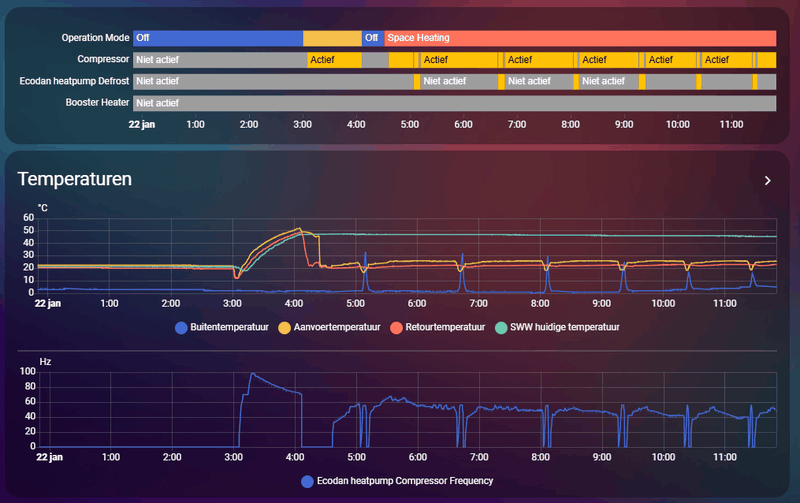The image size is (800, 503).
Task: Click the red Retourtemperatuur legend dot
Action: click(x=396, y=328)
